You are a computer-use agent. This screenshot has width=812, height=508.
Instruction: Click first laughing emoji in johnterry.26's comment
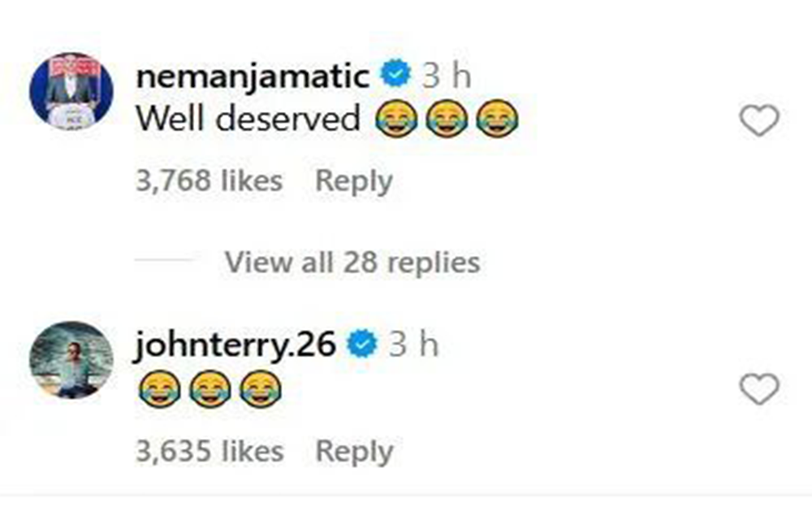pyautogui.click(x=157, y=389)
